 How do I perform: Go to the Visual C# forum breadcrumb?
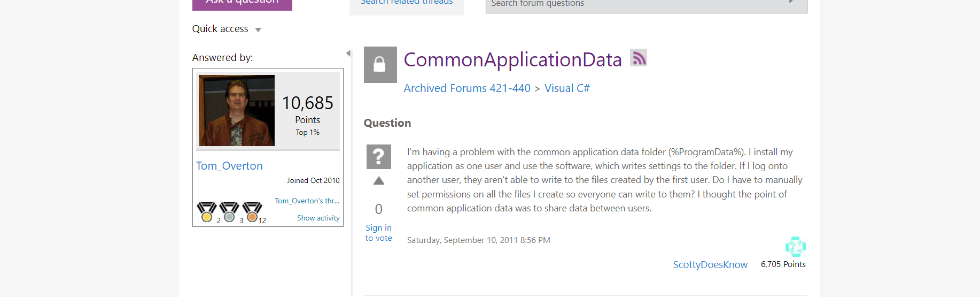(567, 88)
